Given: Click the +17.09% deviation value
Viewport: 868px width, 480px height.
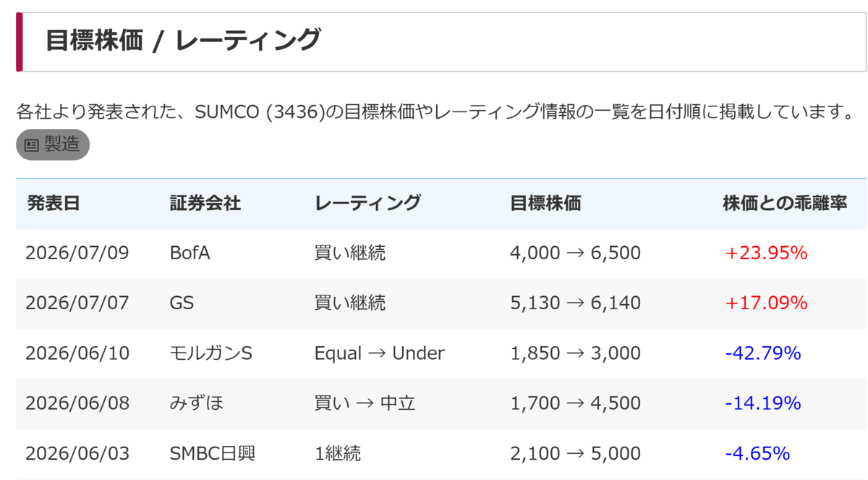Looking at the screenshot, I should tap(766, 303).
